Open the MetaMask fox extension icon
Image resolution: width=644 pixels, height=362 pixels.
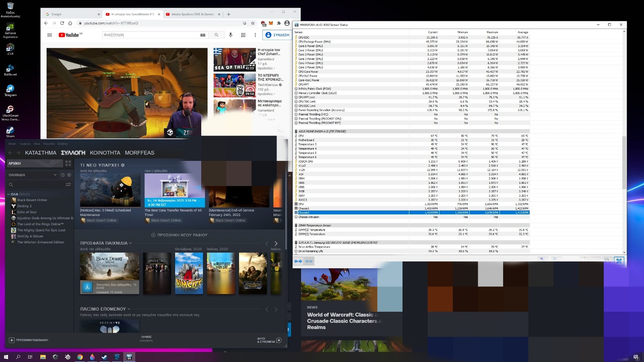coord(271,23)
